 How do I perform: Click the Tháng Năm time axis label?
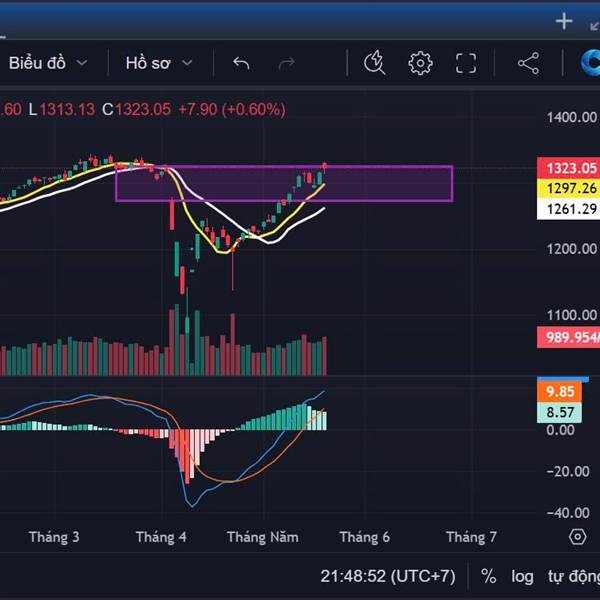(x=262, y=537)
